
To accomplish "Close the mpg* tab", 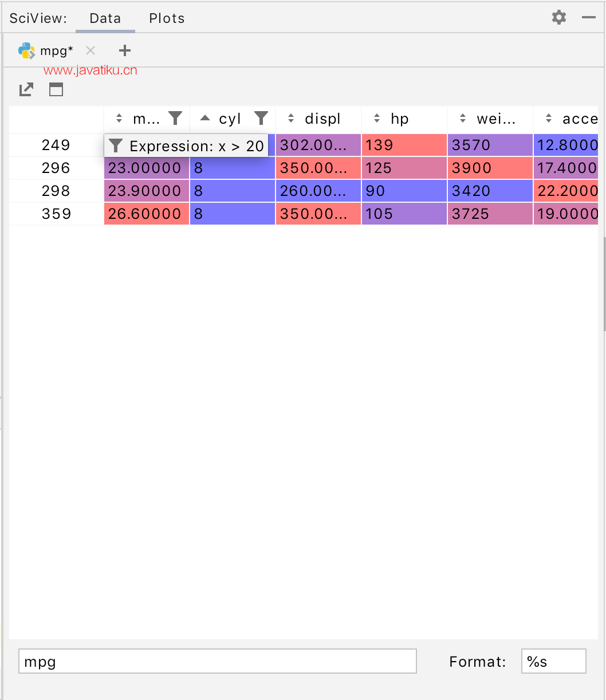I will 90,50.
